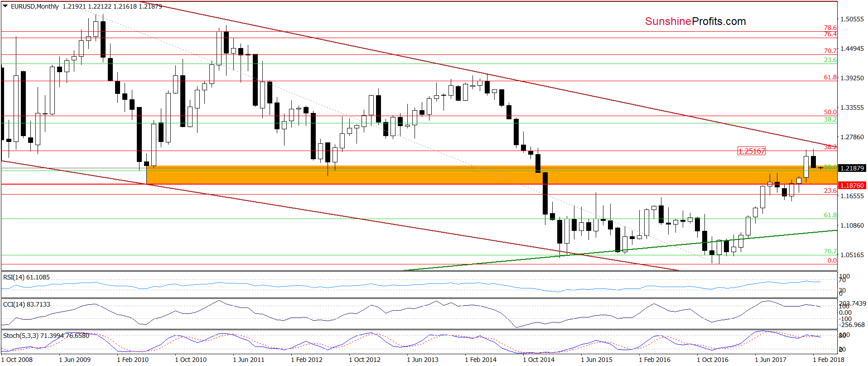Viewport: 868px width, 366px height.
Task: Click the 1.33555 price axis value
Action: (852, 107)
